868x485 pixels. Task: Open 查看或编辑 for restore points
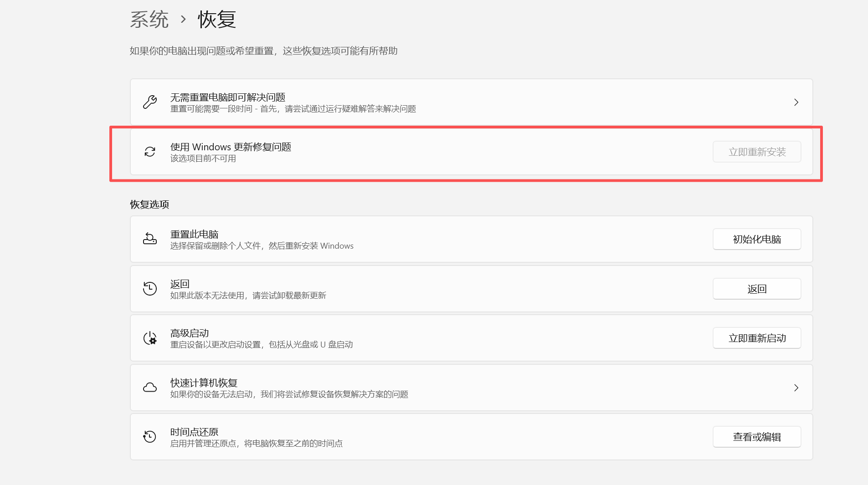click(757, 437)
